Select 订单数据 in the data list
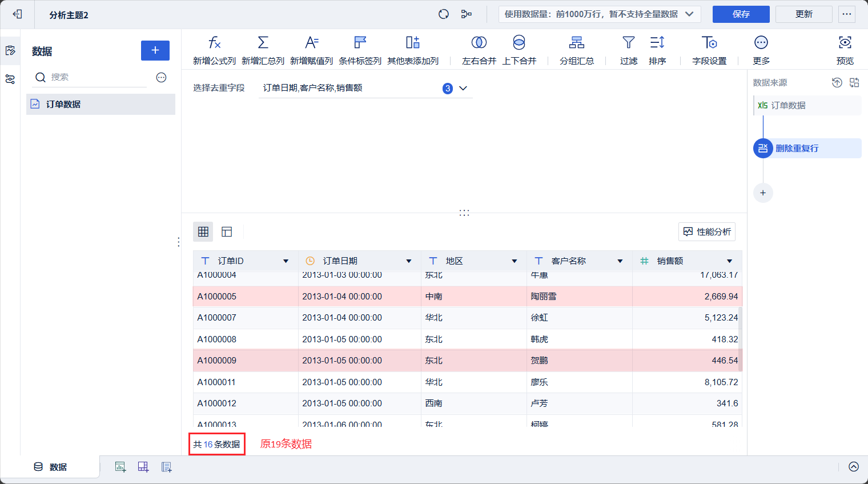868x484 pixels. pyautogui.click(x=101, y=104)
